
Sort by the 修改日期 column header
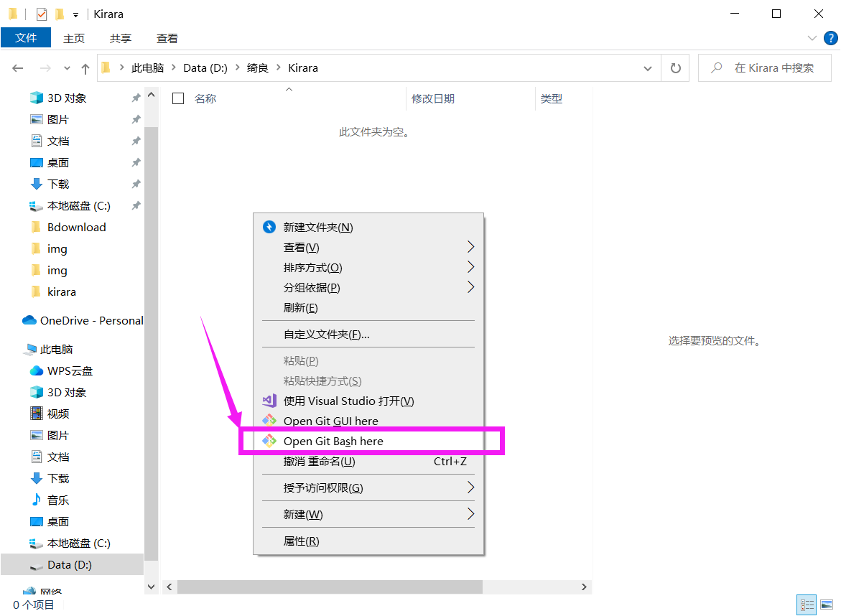433,98
